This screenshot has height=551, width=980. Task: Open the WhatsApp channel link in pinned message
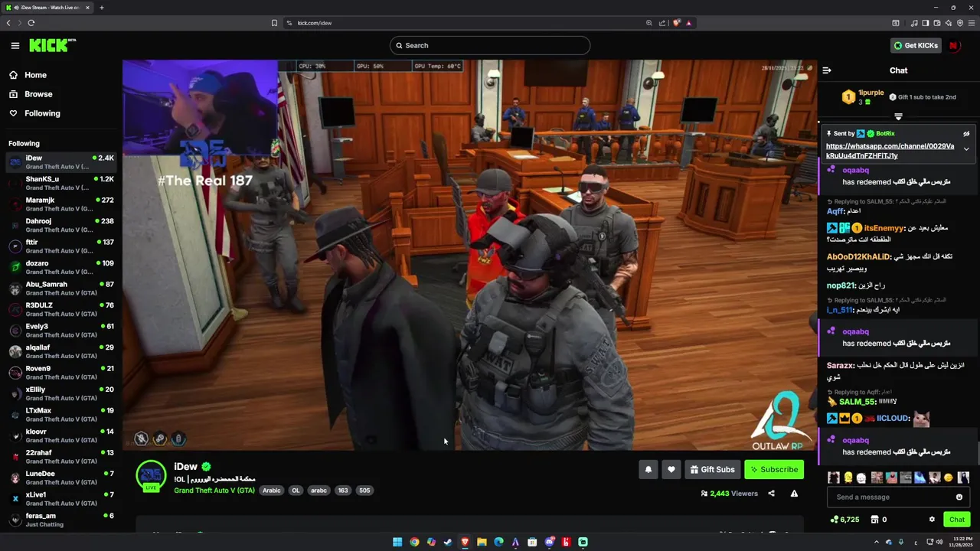point(890,151)
